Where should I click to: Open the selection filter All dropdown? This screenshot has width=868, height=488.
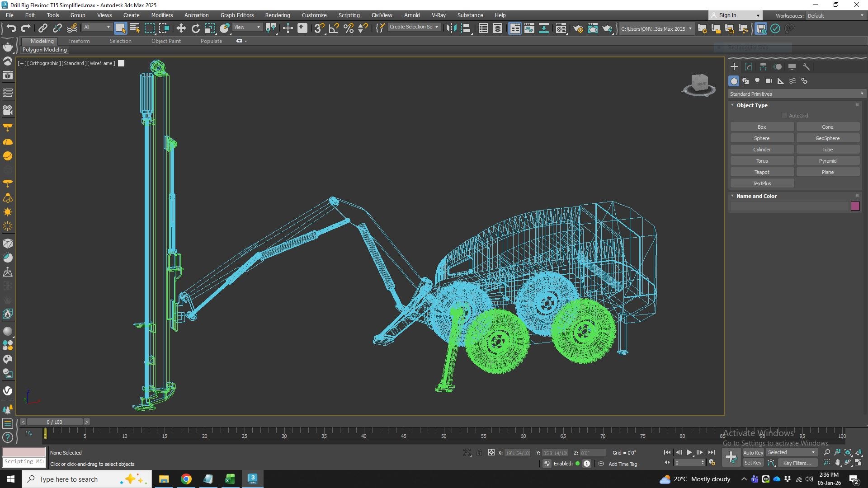[97, 28]
